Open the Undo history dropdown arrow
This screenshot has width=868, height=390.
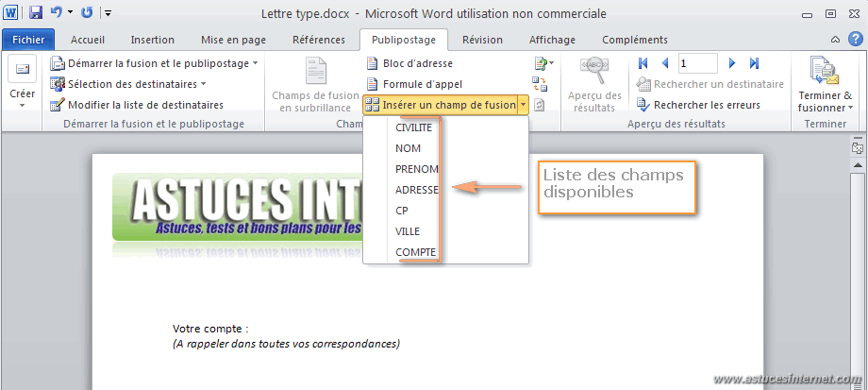(69, 12)
